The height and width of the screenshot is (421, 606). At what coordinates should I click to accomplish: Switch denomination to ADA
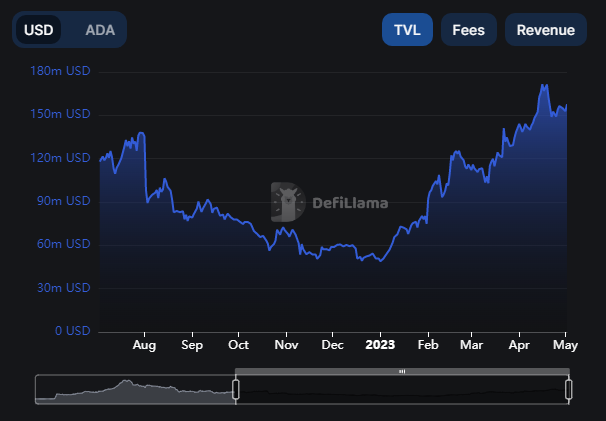[x=100, y=30]
